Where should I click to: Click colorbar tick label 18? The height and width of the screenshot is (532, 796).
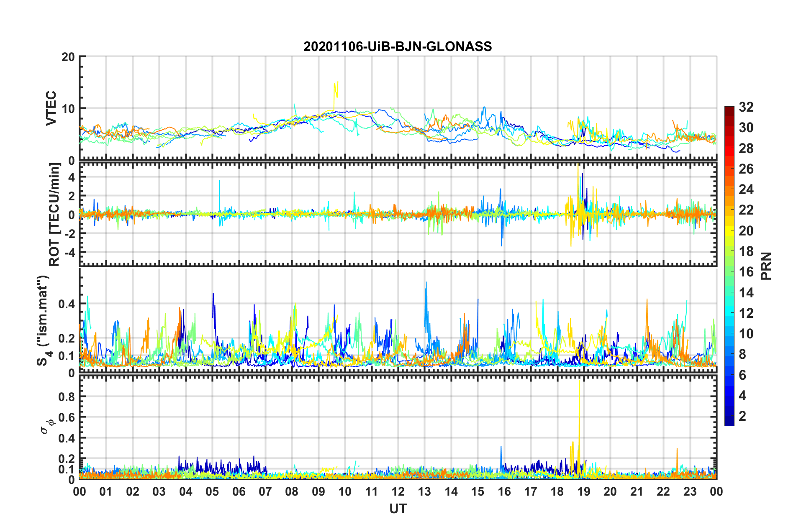pyautogui.click(x=746, y=251)
